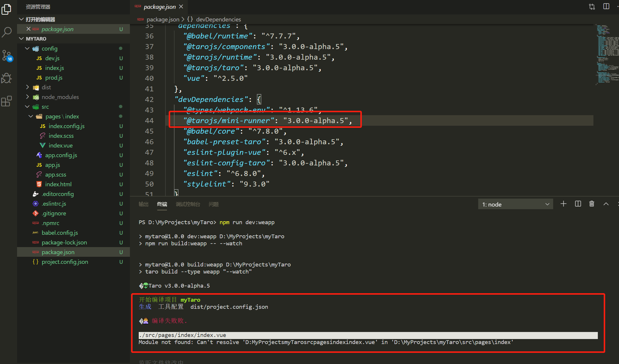Image resolution: width=619 pixels, height=364 pixels.
Task: Open the terminal selector dropdown "1: node"
Action: (515, 204)
